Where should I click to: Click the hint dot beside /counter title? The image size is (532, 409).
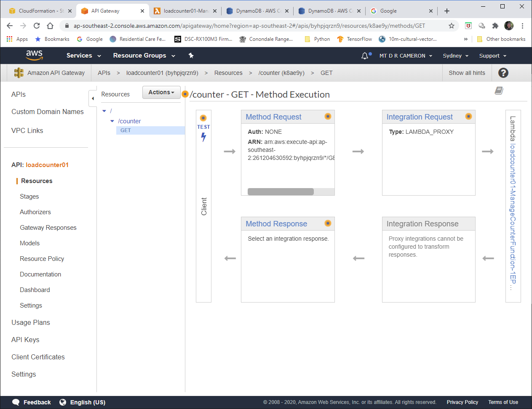coord(185,94)
